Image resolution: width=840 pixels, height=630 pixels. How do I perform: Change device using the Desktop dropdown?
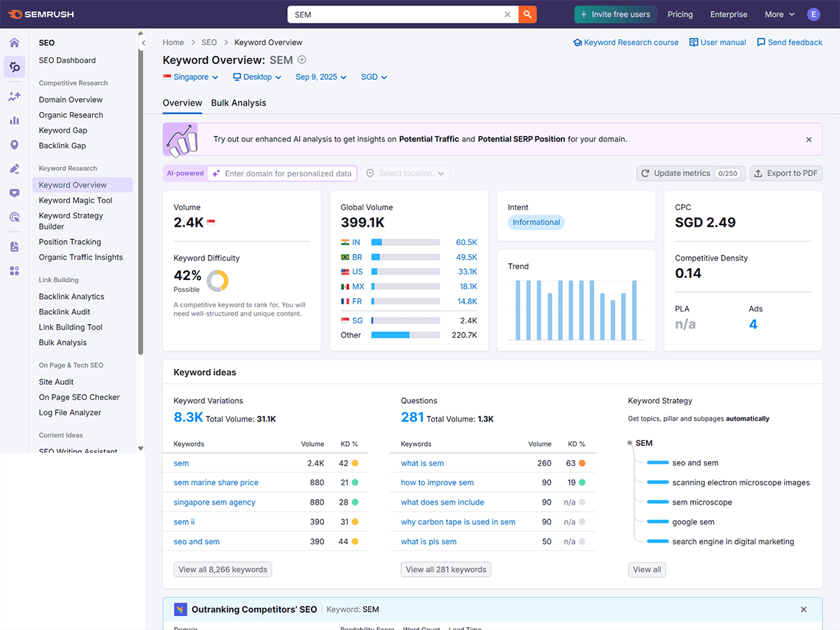[x=257, y=77]
